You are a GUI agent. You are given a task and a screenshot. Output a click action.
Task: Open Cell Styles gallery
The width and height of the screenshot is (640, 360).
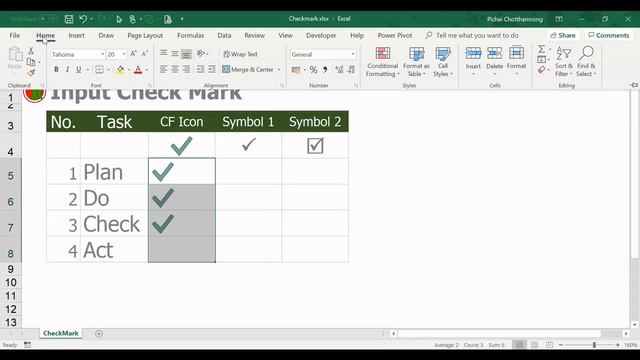443,62
